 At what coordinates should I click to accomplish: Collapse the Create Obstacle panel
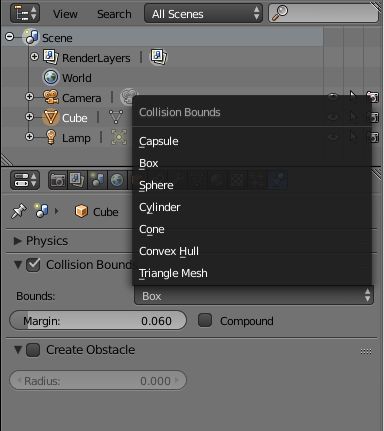pyautogui.click(x=18, y=350)
